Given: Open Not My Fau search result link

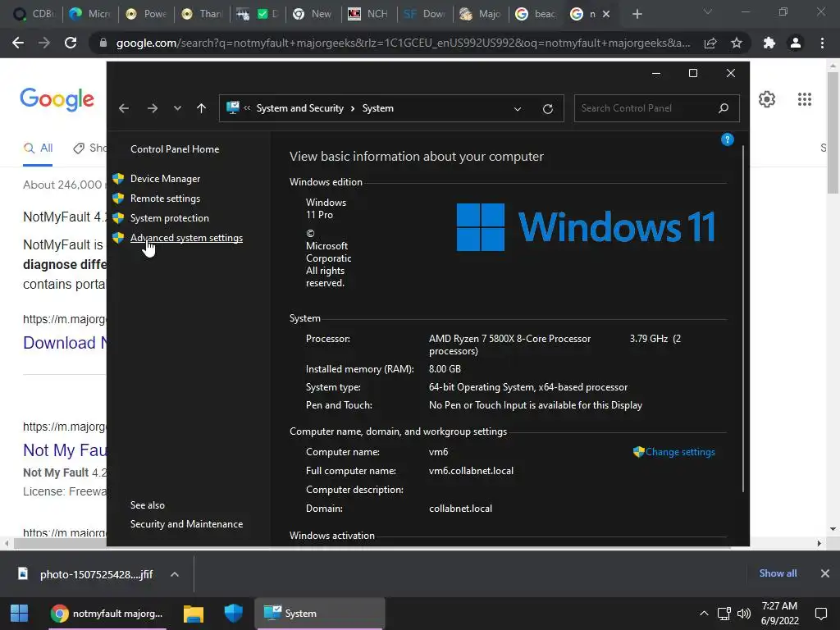Looking at the screenshot, I should tap(64, 450).
